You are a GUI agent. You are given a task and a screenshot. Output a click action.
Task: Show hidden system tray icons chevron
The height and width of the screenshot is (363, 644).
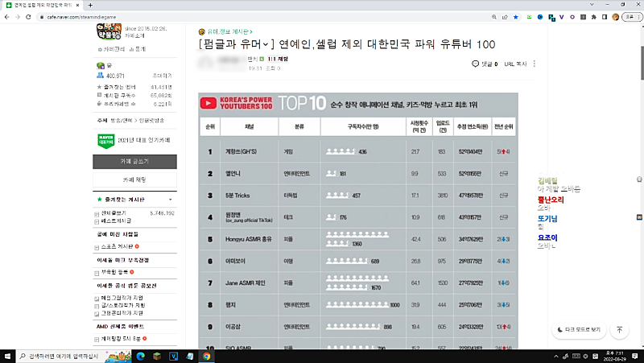click(x=556, y=357)
